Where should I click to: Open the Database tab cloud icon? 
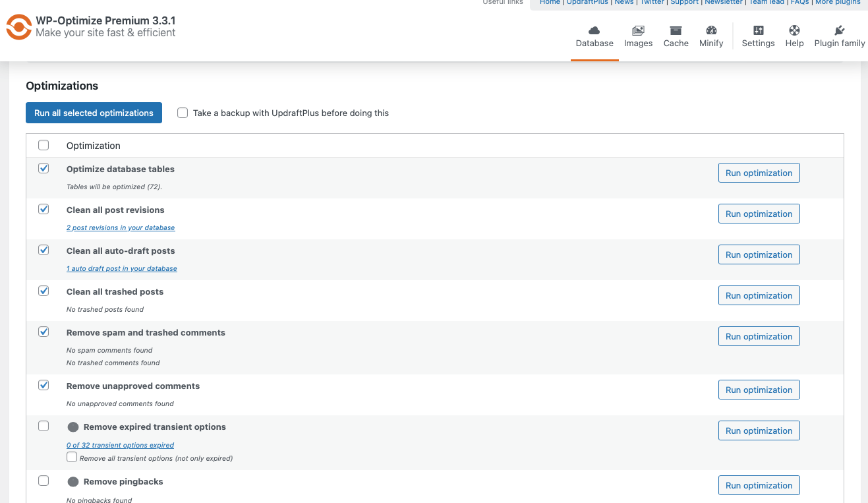click(594, 30)
